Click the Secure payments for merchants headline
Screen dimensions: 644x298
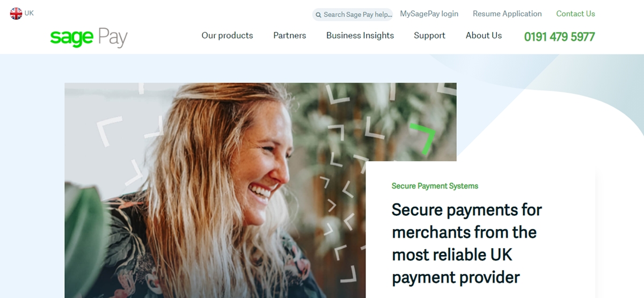467,243
